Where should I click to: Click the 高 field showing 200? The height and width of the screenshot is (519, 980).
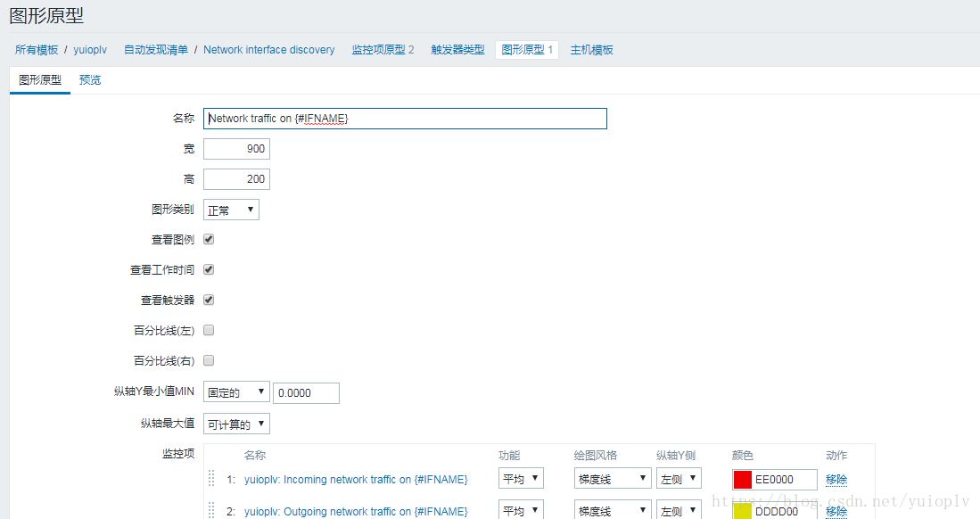[x=237, y=179]
